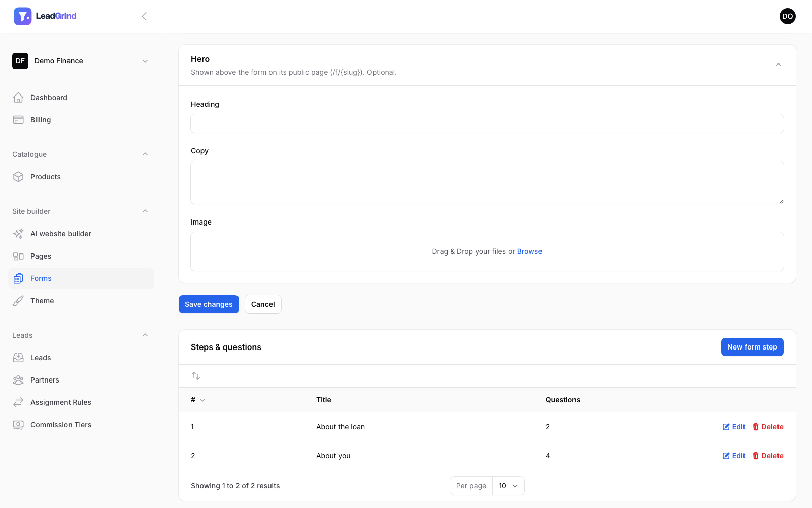Click the image drag and drop area
812x508 pixels.
pos(487,251)
